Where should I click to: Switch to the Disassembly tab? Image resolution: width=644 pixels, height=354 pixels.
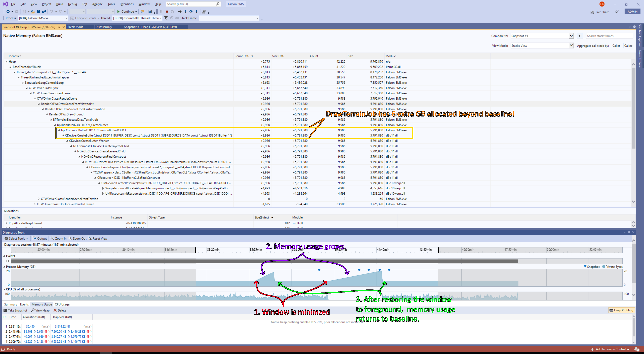[x=103, y=27]
